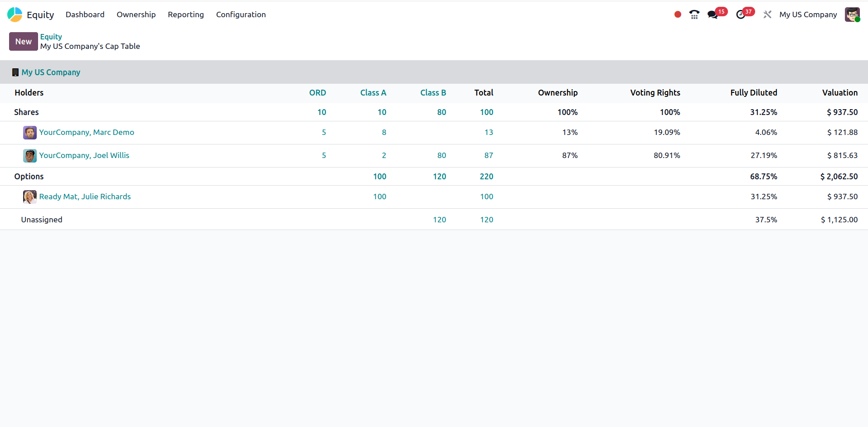The image size is (868, 427).
Task: Go to the Dashboard menu item
Action: pos(85,14)
